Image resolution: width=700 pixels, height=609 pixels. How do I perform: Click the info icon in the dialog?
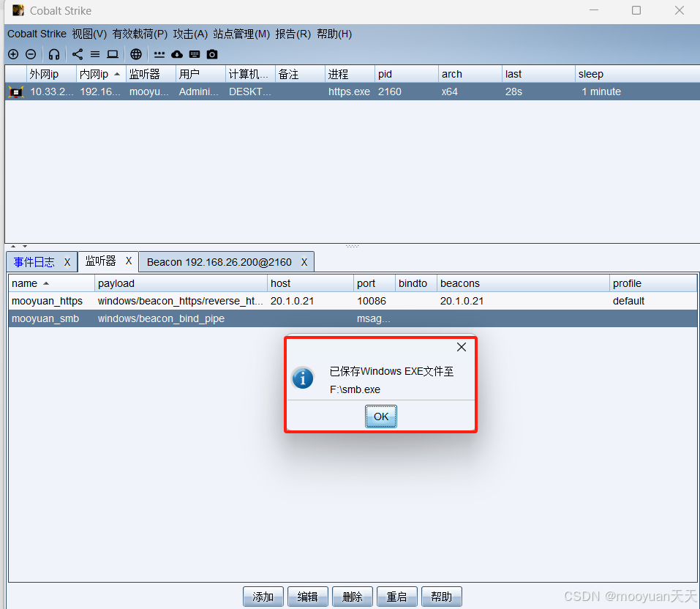point(303,378)
